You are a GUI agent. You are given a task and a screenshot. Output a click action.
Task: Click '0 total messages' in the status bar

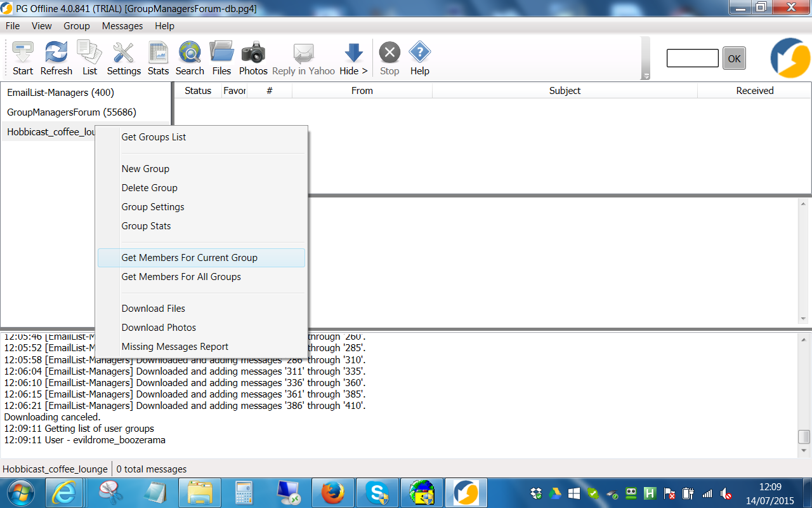(152, 469)
